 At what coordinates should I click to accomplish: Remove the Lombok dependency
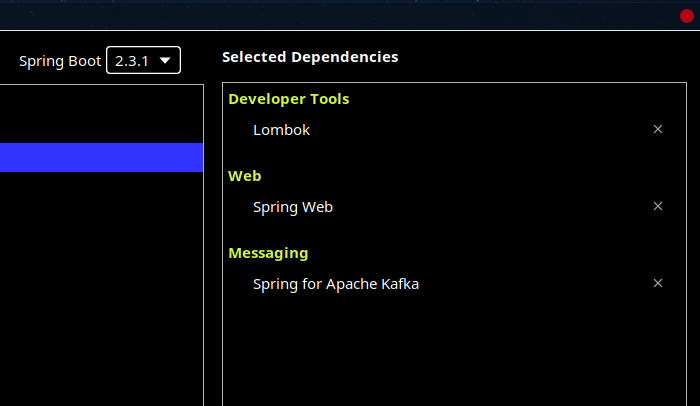pos(658,129)
